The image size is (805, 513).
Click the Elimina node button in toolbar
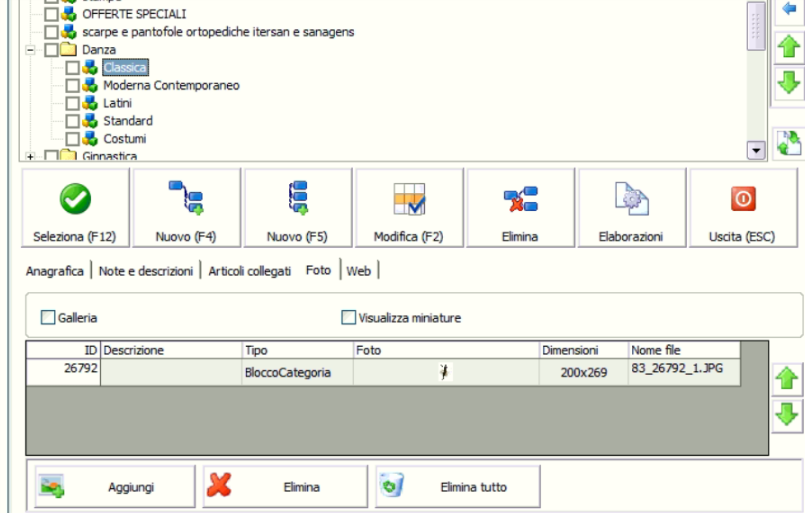click(521, 208)
